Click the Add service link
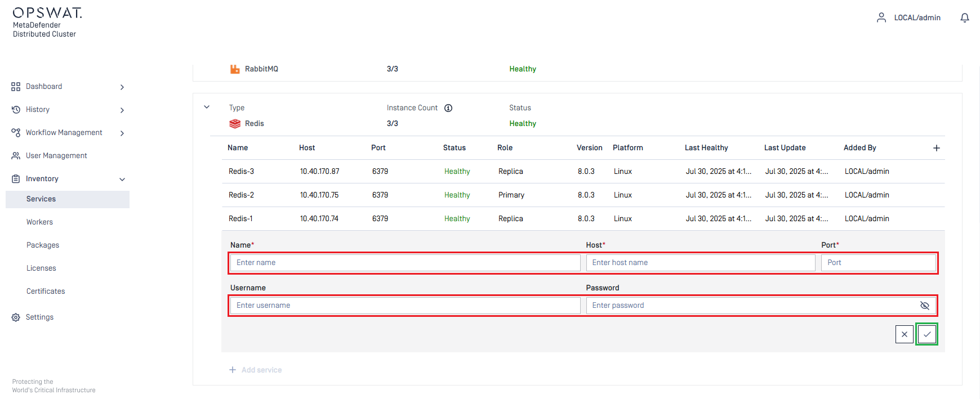 (261, 370)
